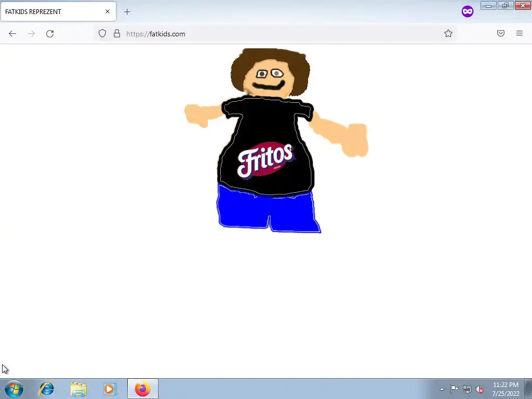Select the FATKIDS REPREZENT tab
This screenshot has height=399, width=532.
tap(58, 11)
